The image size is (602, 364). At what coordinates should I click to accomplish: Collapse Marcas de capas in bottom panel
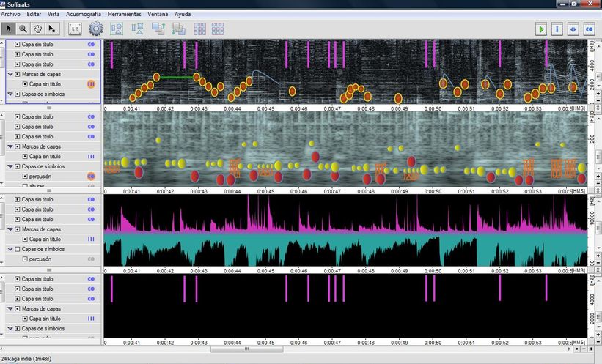(10, 309)
